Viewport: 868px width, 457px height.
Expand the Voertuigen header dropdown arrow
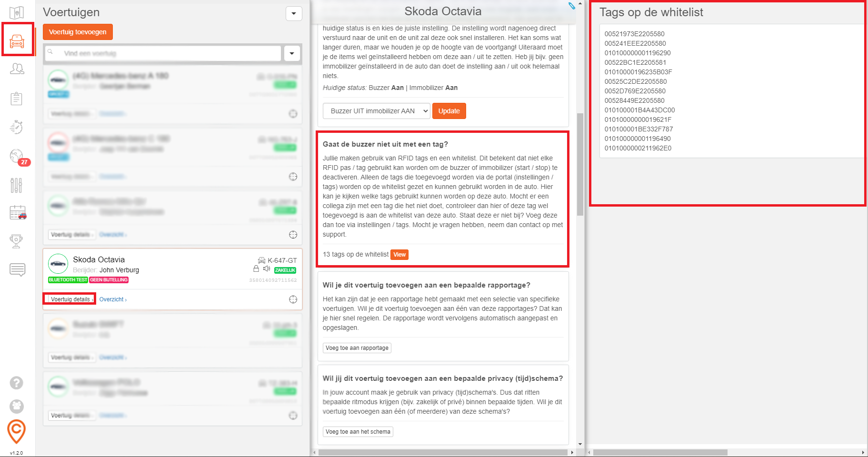point(294,13)
